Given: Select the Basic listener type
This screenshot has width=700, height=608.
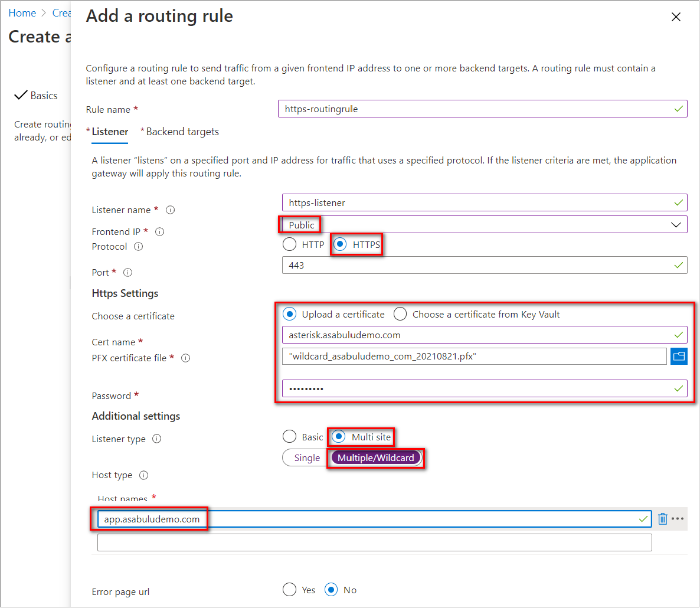Looking at the screenshot, I should click(x=289, y=437).
